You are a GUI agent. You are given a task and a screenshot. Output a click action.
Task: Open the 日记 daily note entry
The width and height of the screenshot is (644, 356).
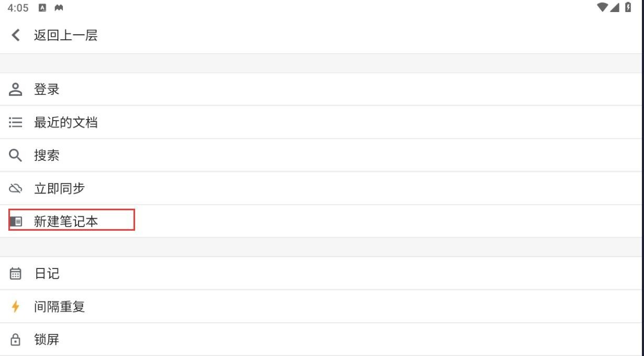tap(47, 274)
